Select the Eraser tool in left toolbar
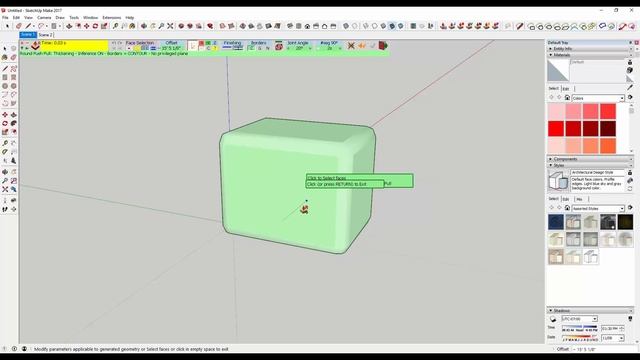 (x=13, y=58)
